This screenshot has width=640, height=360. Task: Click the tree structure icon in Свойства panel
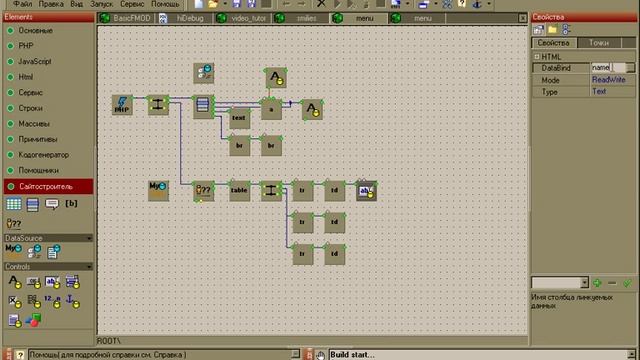[567, 29]
